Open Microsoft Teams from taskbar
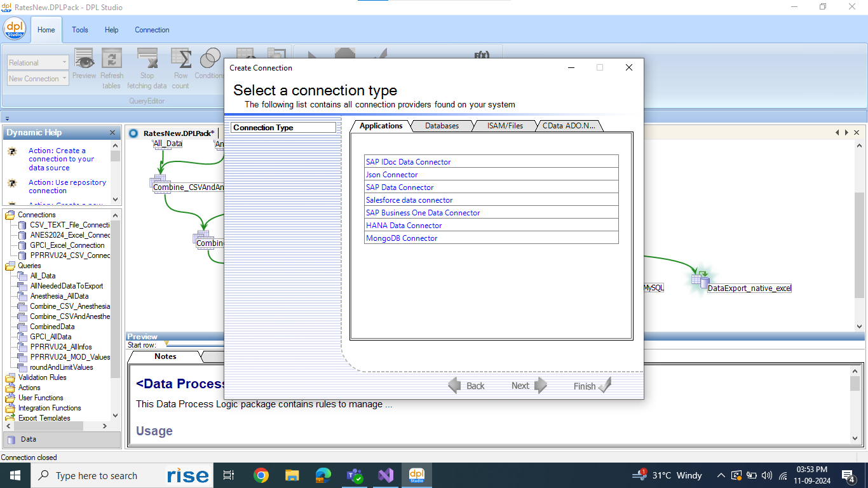Screen dimensions: 868x488 coord(354,475)
